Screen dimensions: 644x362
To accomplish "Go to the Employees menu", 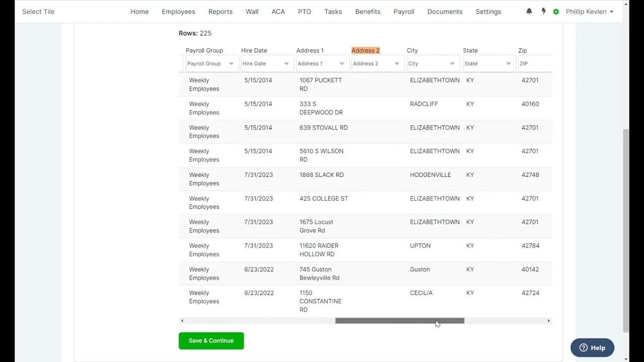I will coord(178,12).
